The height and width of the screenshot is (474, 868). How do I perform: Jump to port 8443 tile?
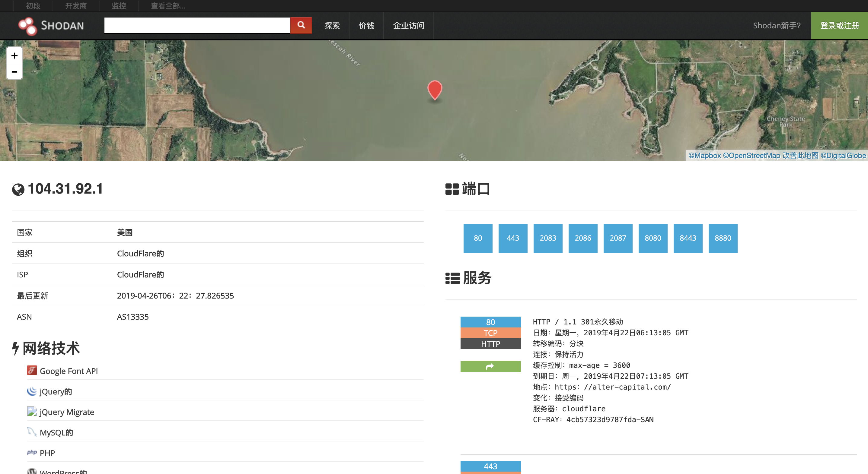coord(688,238)
